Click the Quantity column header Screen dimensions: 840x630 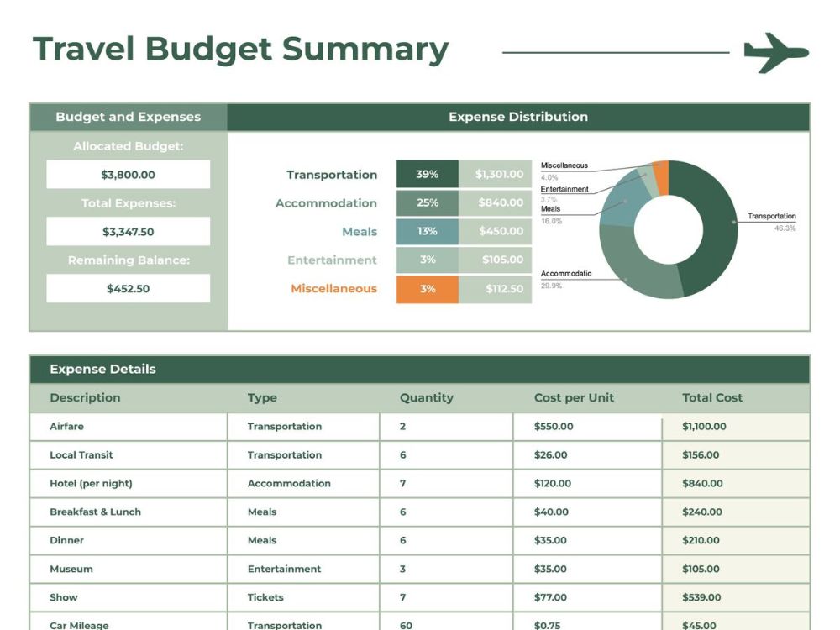tap(427, 397)
